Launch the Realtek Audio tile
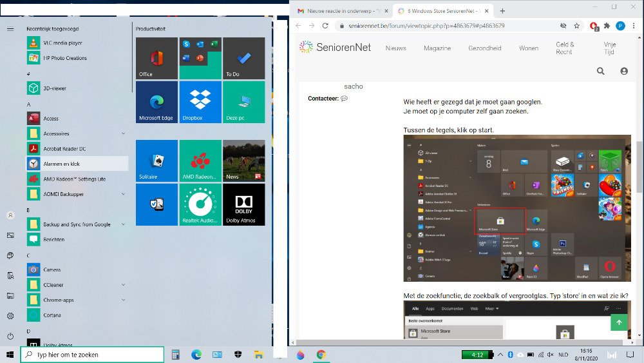This screenshot has width=644, height=363. [200, 204]
